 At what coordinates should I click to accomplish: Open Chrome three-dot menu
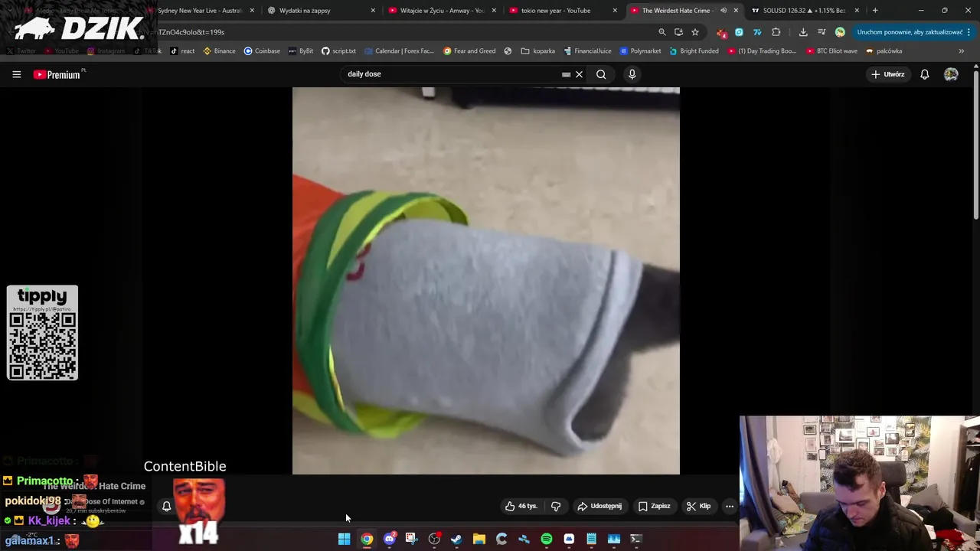click(x=969, y=32)
